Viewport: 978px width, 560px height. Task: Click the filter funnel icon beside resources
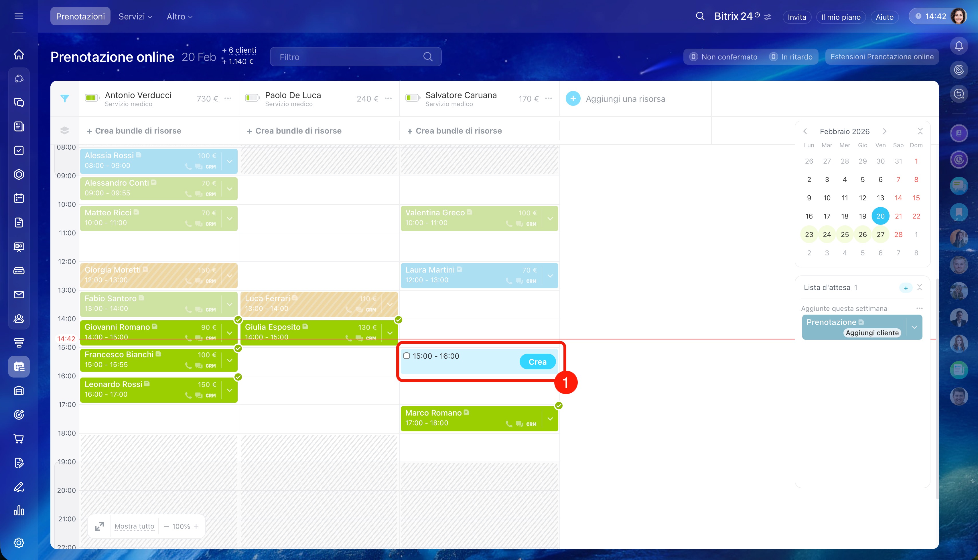coord(65,98)
